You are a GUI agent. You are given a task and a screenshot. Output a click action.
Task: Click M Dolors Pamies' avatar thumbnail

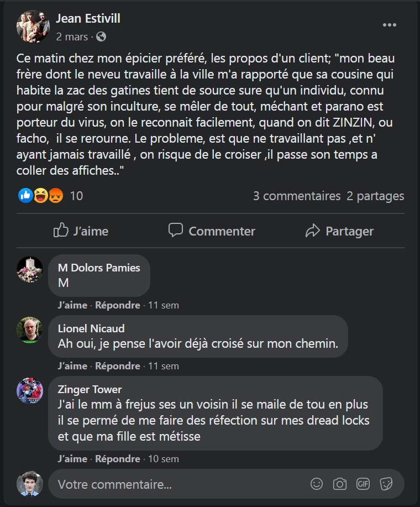[x=30, y=270]
